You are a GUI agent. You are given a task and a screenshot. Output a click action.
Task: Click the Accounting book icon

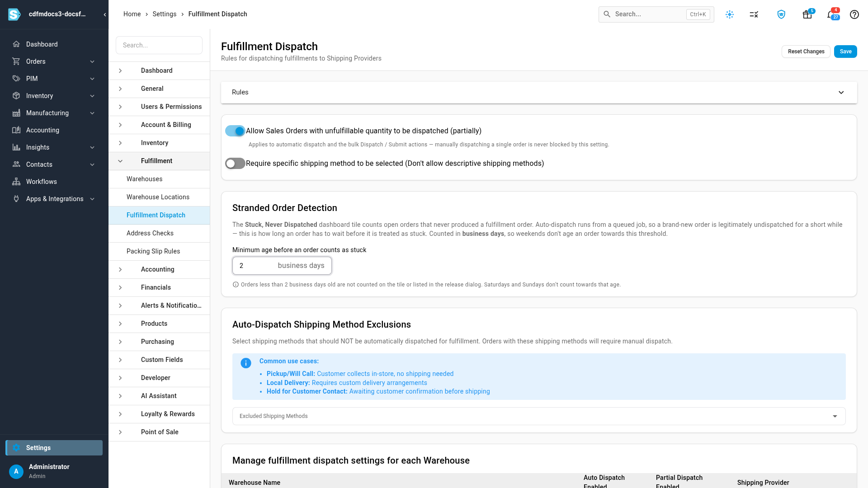click(x=16, y=130)
